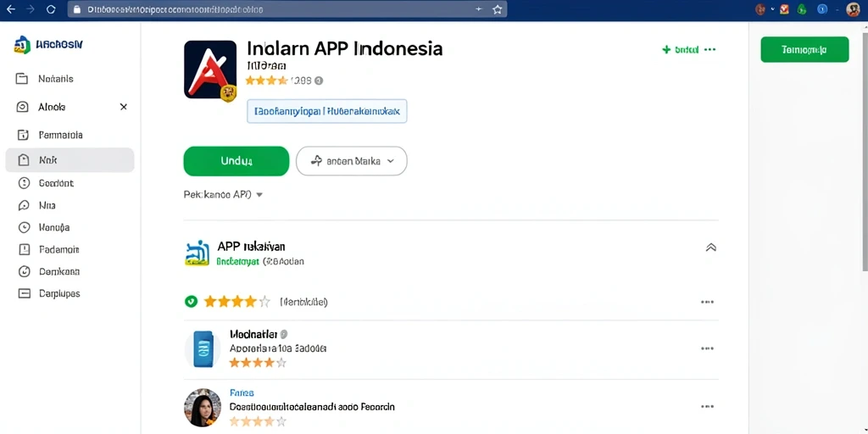Image resolution: width=868 pixels, height=434 pixels.
Task: Click the green extension icon in toolbar
Action: [x=802, y=8]
